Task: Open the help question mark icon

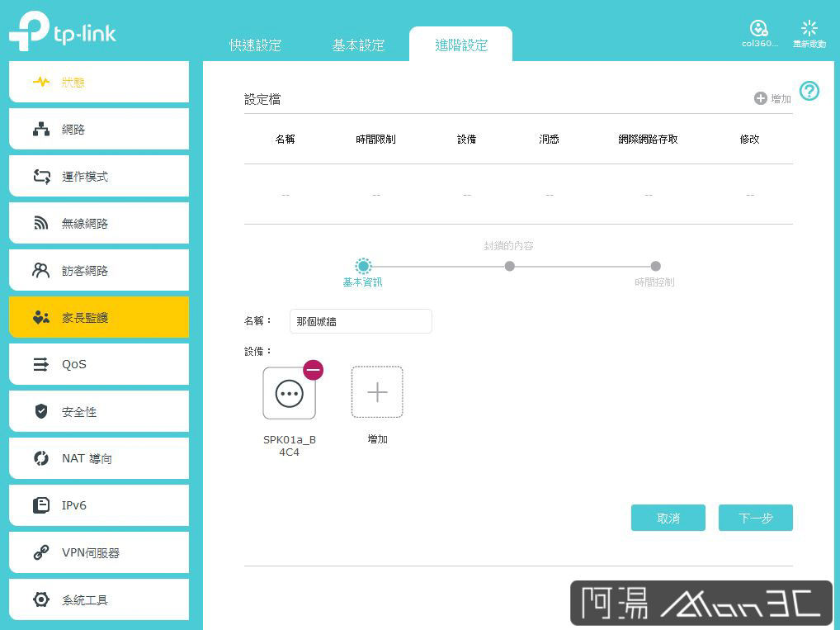Action: pos(809,91)
